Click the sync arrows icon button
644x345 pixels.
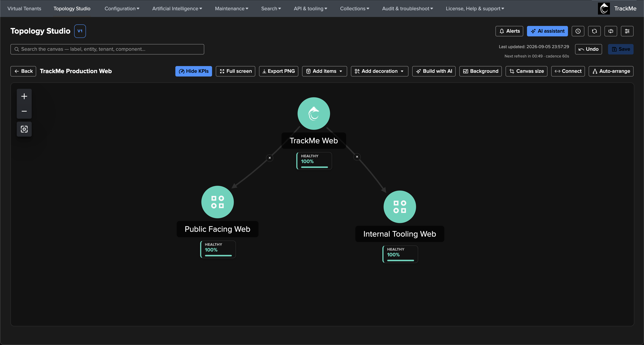click(611, 31)
